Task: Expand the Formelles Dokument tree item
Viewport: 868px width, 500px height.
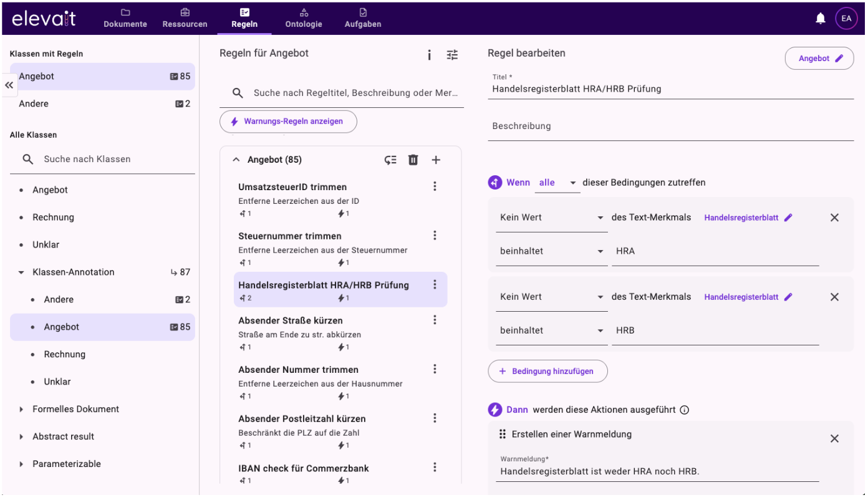Action: point(20,409)
